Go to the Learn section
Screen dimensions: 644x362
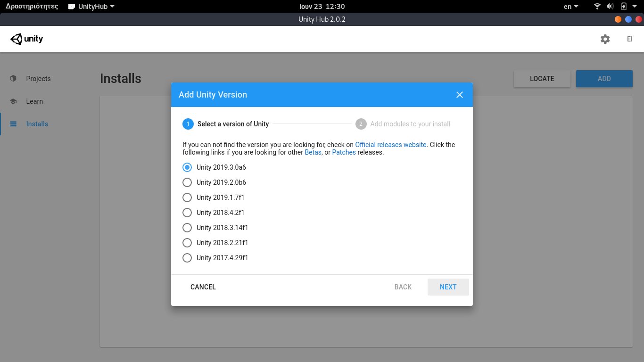tap(34, 101)
